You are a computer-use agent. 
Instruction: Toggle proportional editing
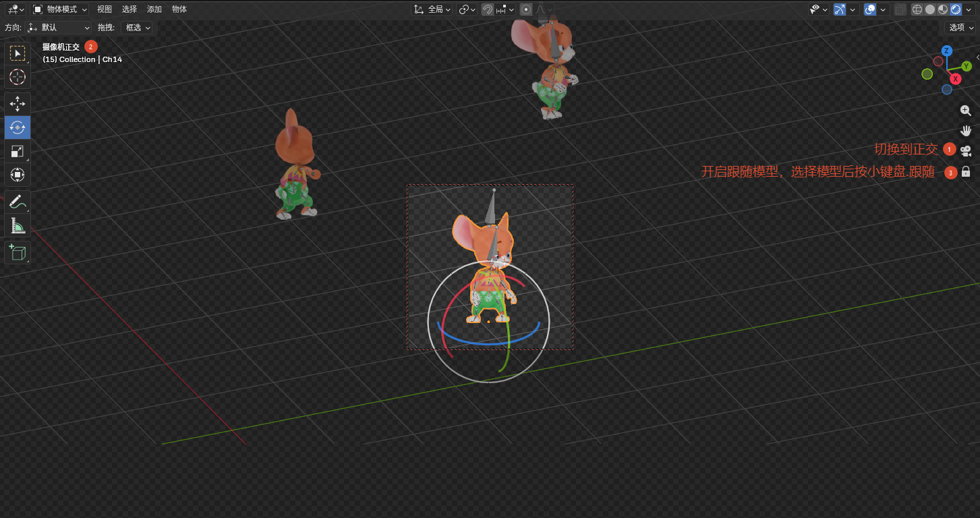click(526, 9)
